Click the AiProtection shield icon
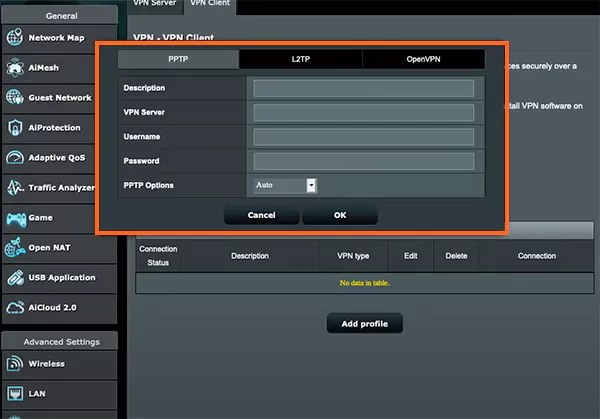Viewport: 600px width, 419px height. pyautogui.click(x=15, y=127)
